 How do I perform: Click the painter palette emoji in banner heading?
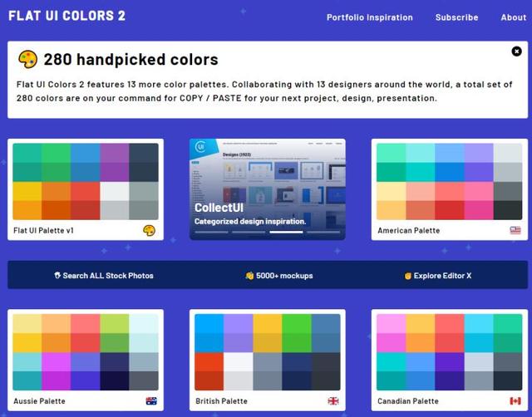click(27, 59)
